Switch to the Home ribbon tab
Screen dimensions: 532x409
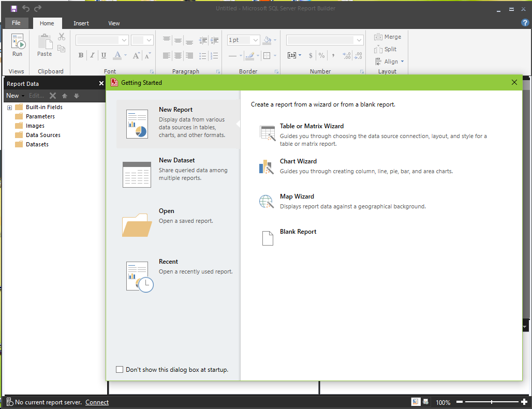(x=47, y=23)
